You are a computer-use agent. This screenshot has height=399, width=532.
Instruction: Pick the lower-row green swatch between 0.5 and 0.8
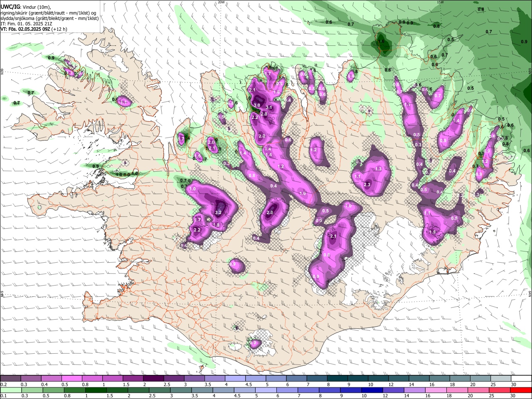[53, 390]
